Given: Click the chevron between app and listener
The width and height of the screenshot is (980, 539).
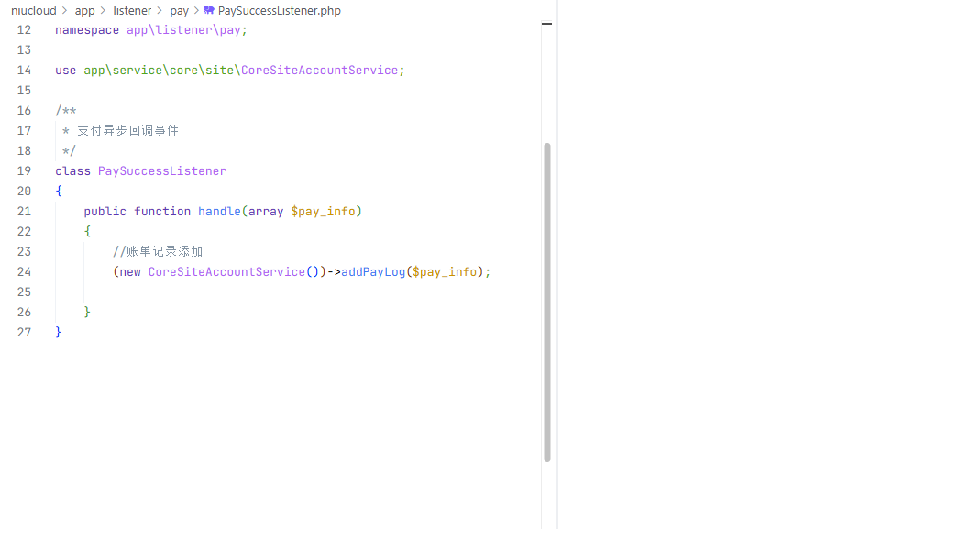Looking at the screenshot, I should tap(103, 11).
